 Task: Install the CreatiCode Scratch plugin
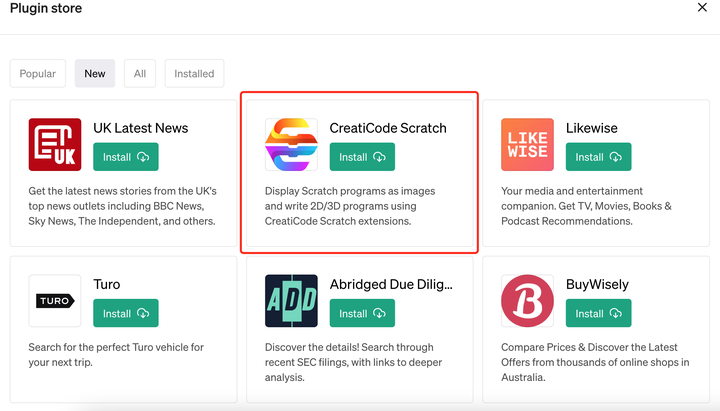tap(362, 157)
